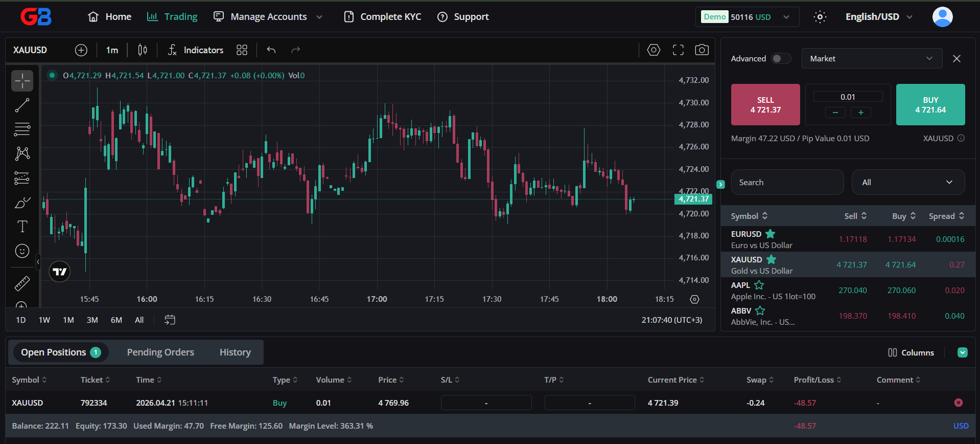Viewport: 980px width, 444px height.
Task: Expand Demo account 50116 USD dropdown
Action: click(x=746, y=17)
